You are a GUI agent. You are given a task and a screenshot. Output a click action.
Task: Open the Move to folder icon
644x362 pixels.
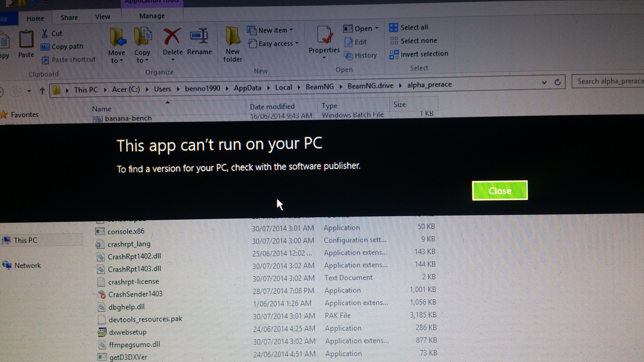(118, 37)
